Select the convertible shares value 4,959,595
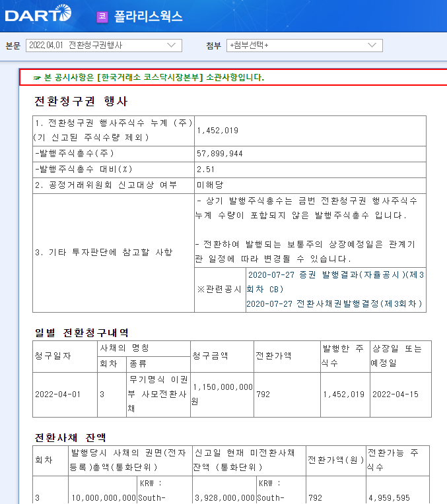 click(389, 498)
